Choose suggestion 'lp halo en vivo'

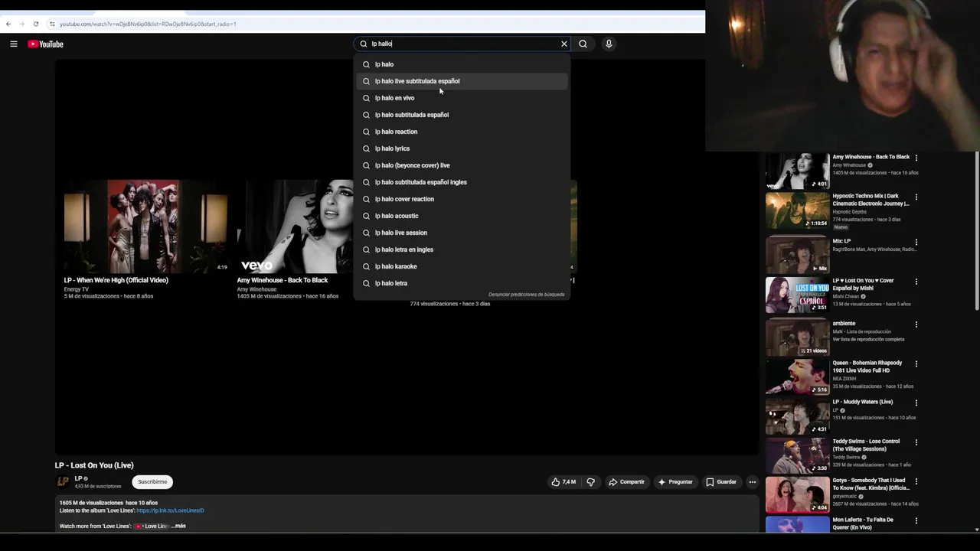462,98
